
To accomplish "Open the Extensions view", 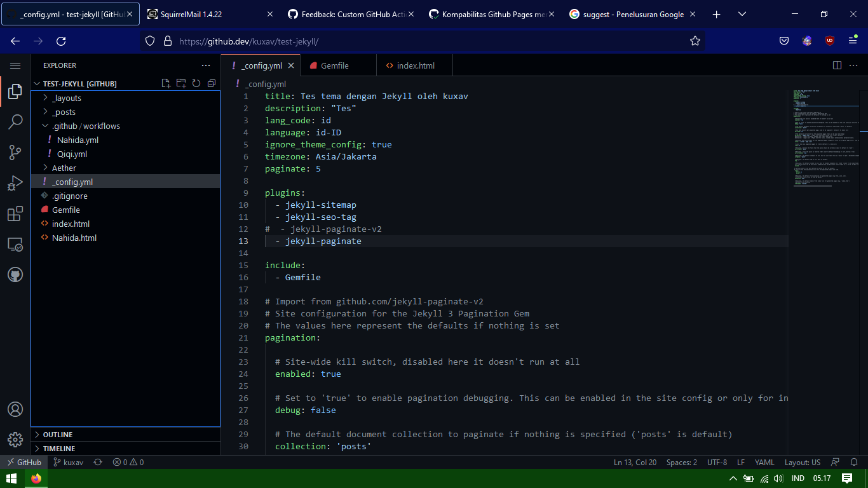I will click(x=15, y=213).
